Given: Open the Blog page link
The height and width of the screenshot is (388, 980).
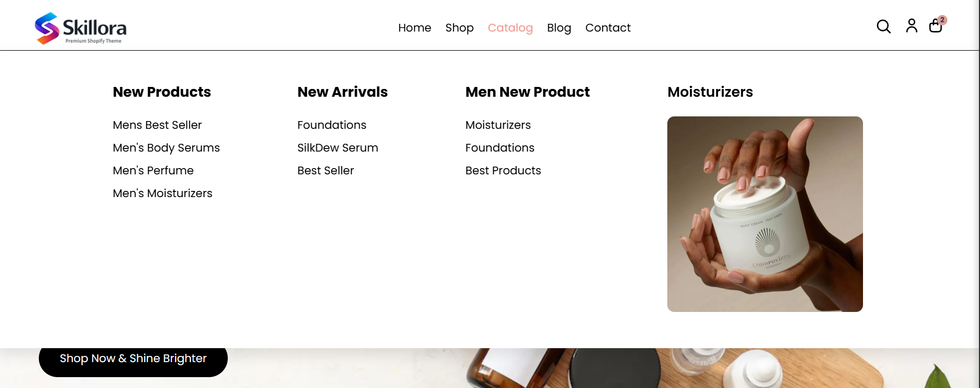Looking at the screenshot, I should coord(559,28).
